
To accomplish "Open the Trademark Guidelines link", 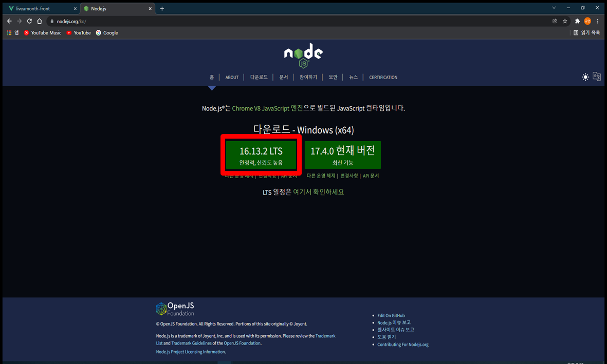I will tap(192, 343).
